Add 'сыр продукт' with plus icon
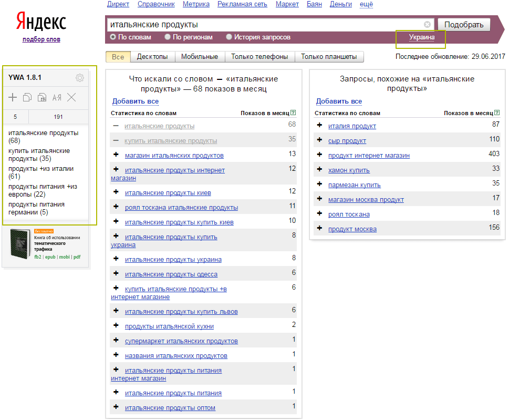This screenshot has height=420, width=509. coord(320,140)
